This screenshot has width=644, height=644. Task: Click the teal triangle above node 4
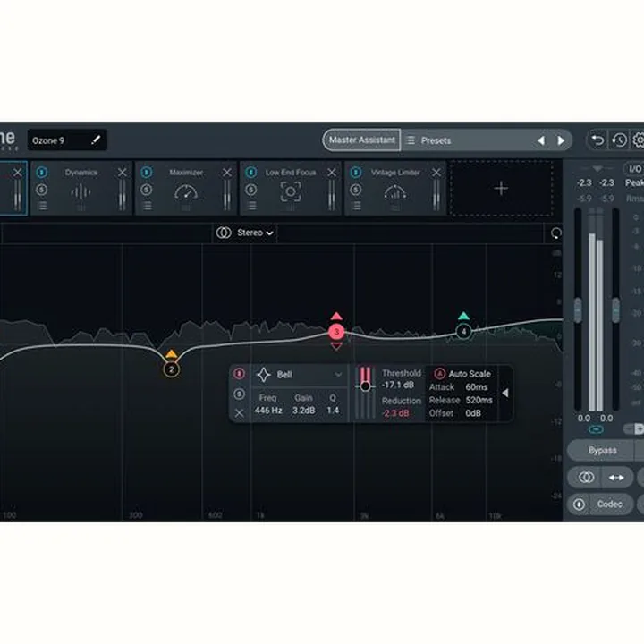(x=463, y=316)
